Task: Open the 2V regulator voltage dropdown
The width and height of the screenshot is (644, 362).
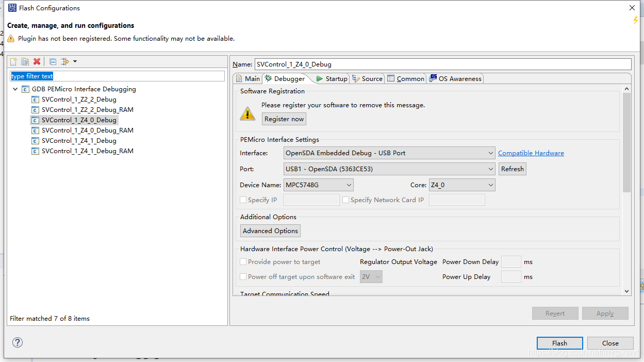Action: pos(371,276)
